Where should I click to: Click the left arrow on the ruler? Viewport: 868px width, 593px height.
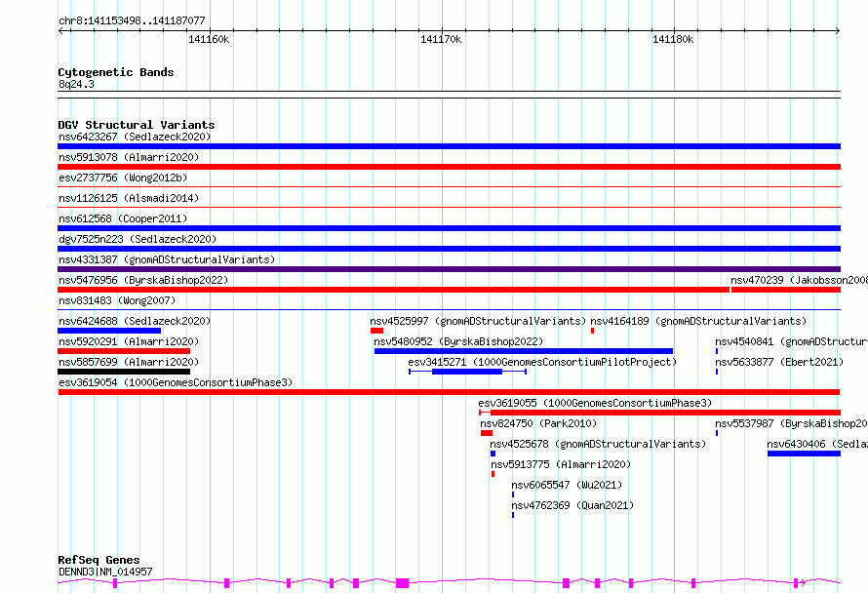tap(60, 31)
